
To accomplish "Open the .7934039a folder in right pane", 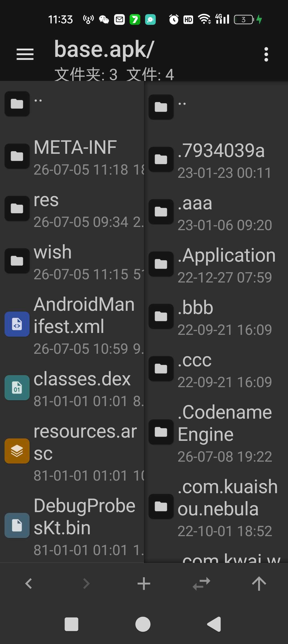I will [x=216, y=160].
